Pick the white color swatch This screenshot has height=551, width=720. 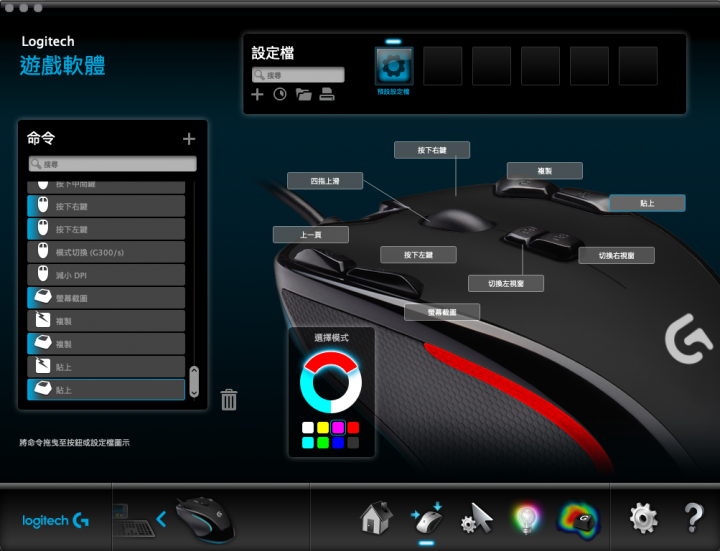[x=308, y=428]
